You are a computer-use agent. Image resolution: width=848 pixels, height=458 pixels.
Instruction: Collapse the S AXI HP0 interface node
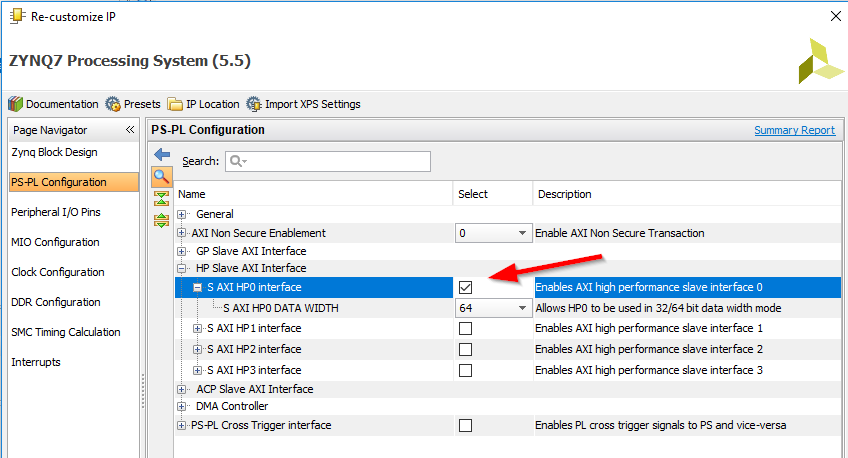pyautogui.click(x=197, y=287)
